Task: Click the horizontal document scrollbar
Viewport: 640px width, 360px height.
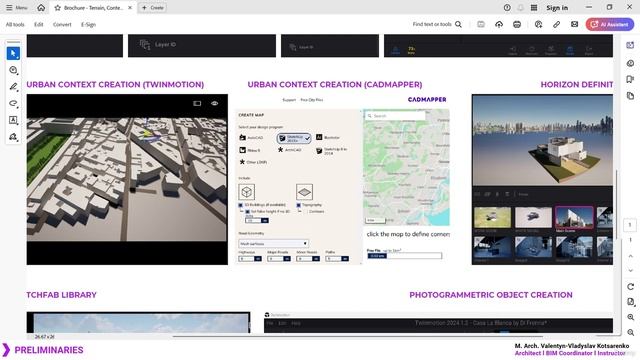Action: coord(358,336)
